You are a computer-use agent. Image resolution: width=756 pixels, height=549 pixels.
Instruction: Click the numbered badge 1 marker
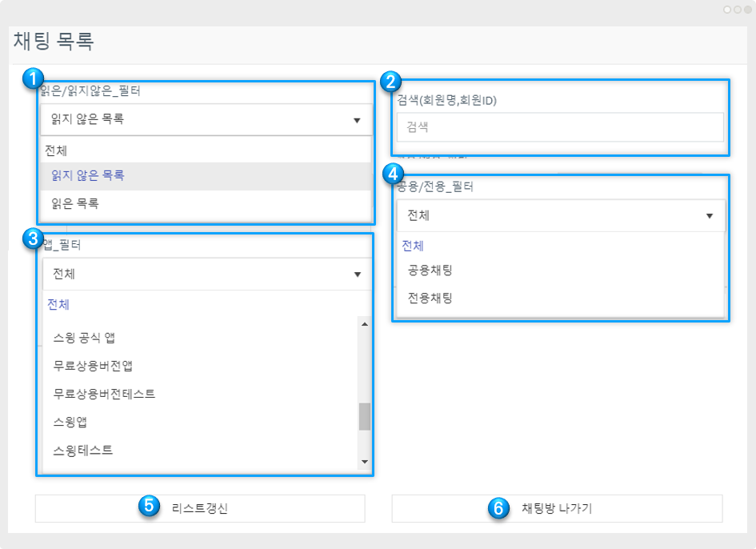tap(33, 78)
